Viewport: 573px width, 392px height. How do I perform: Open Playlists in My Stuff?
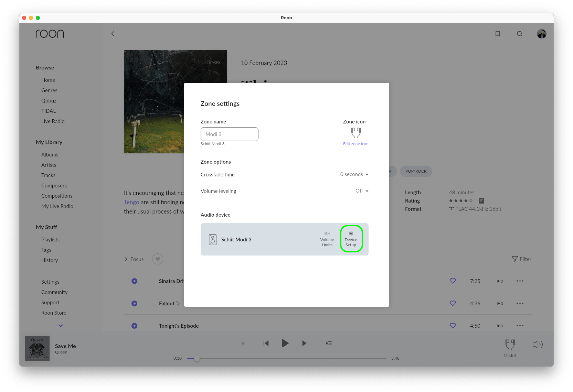click(50, 240)
